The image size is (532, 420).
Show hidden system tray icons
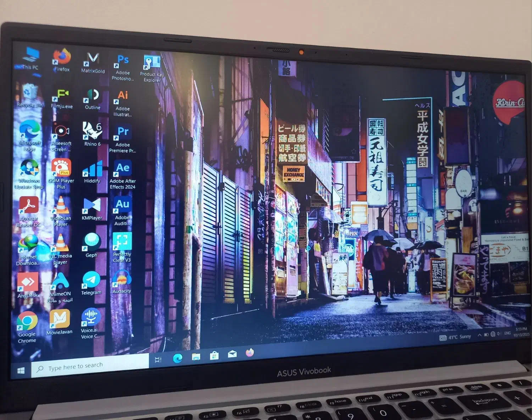click(480, 335)
